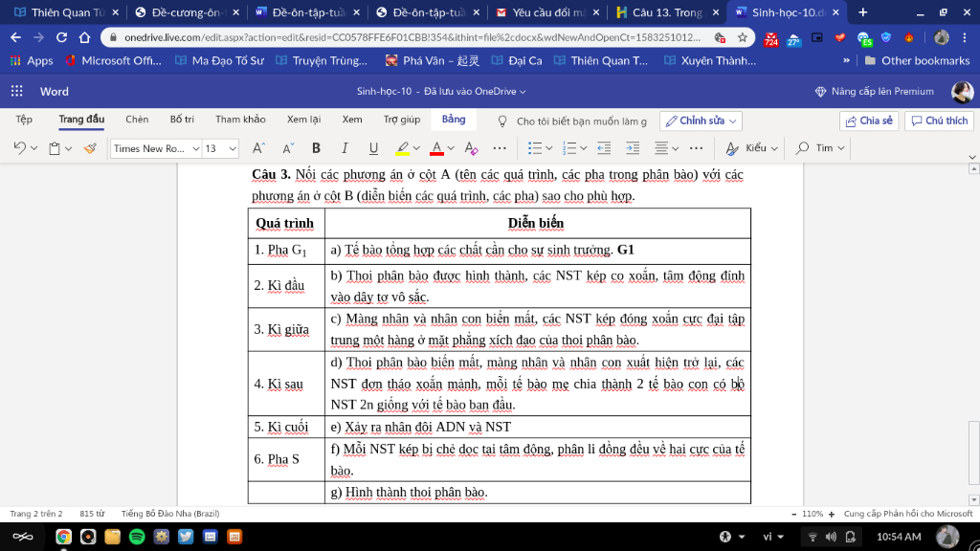Clear formatting with eraser icon

[471, 148]
